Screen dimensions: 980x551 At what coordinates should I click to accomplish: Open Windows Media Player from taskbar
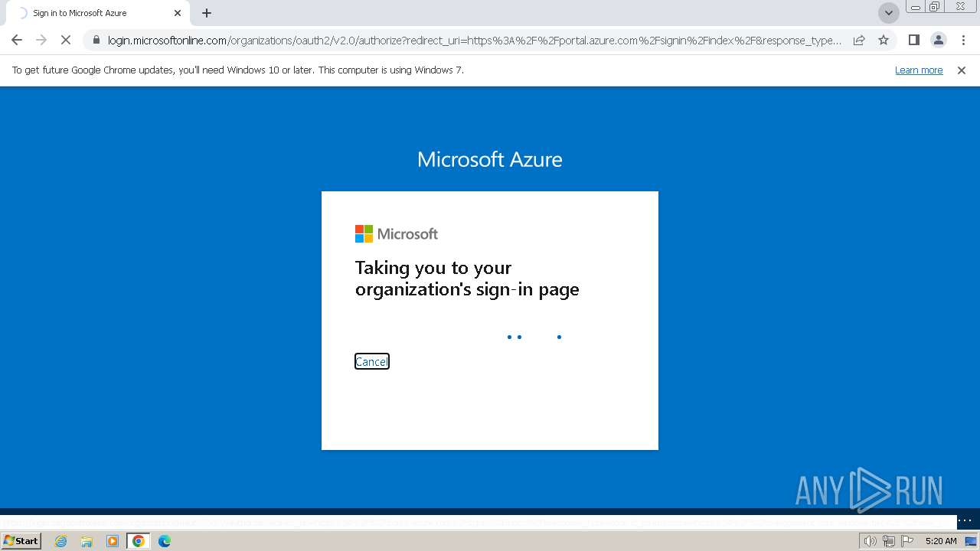[113, 541]
